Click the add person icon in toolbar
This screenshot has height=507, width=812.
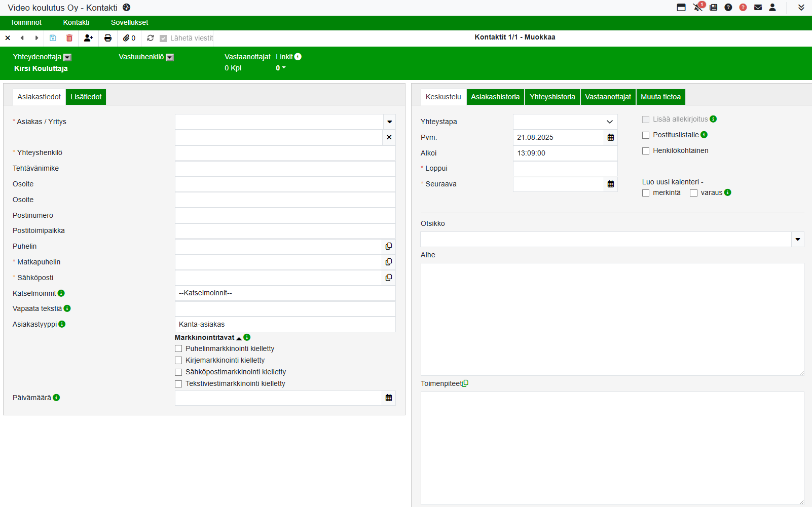tap(88, 38)
